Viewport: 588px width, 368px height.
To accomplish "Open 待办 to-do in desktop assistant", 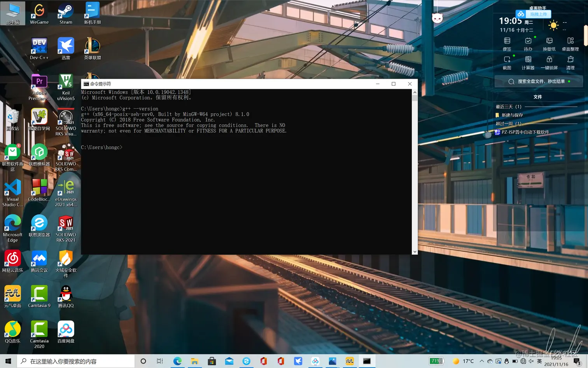I will [528, 44].
